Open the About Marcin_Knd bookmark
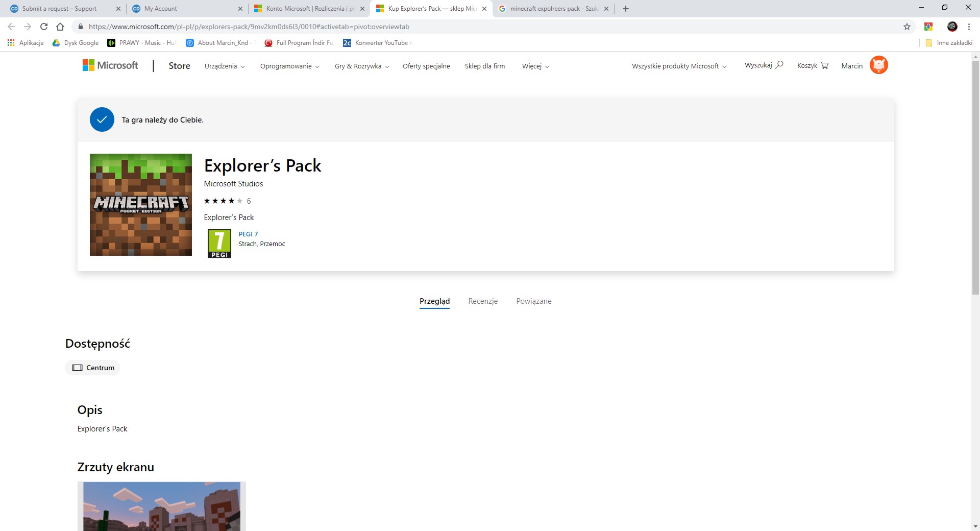 coord(219,43)
